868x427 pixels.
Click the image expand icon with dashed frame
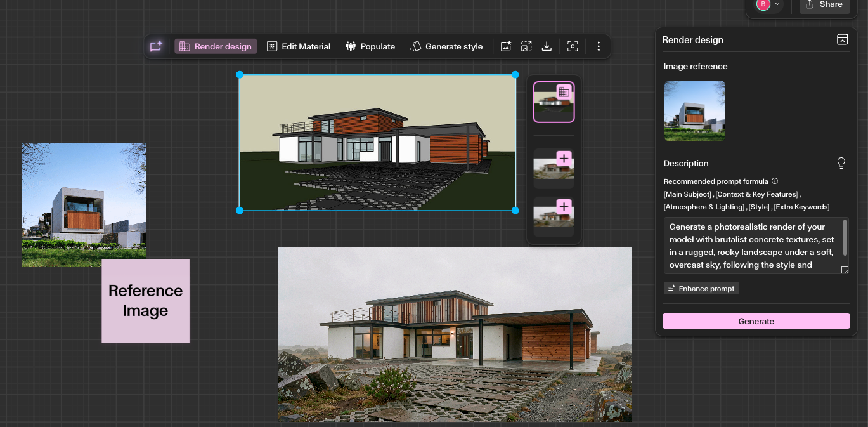pyautogui.click(x=526, y=46)
